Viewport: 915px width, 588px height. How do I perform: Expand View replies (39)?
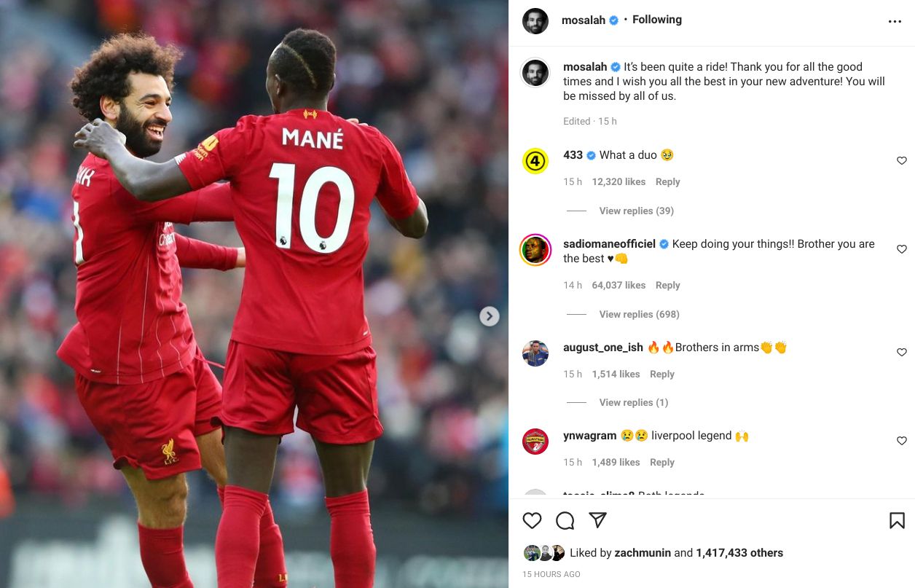click(636, 211)
